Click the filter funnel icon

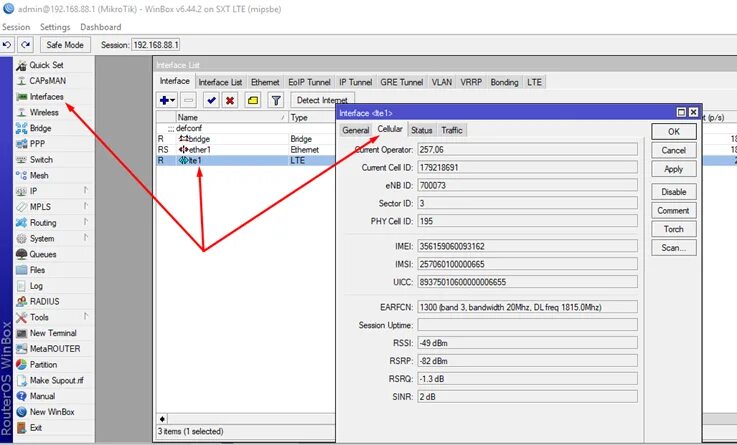point(276,100)
